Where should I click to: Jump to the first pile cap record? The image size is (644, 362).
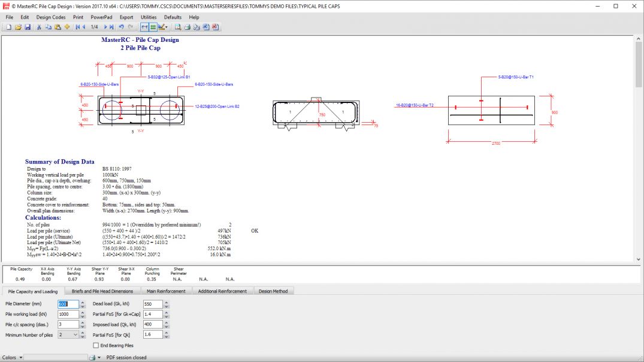(78, 27)
